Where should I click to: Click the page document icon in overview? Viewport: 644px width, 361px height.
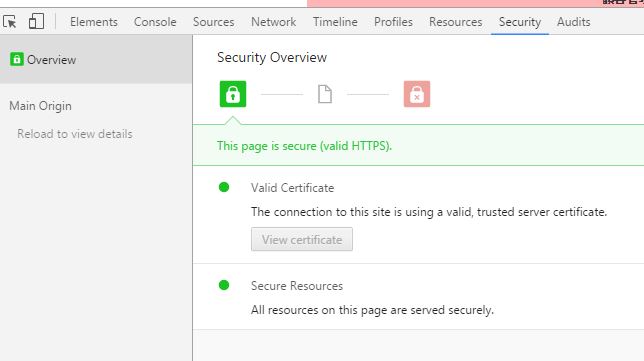[x=325, y=94]
